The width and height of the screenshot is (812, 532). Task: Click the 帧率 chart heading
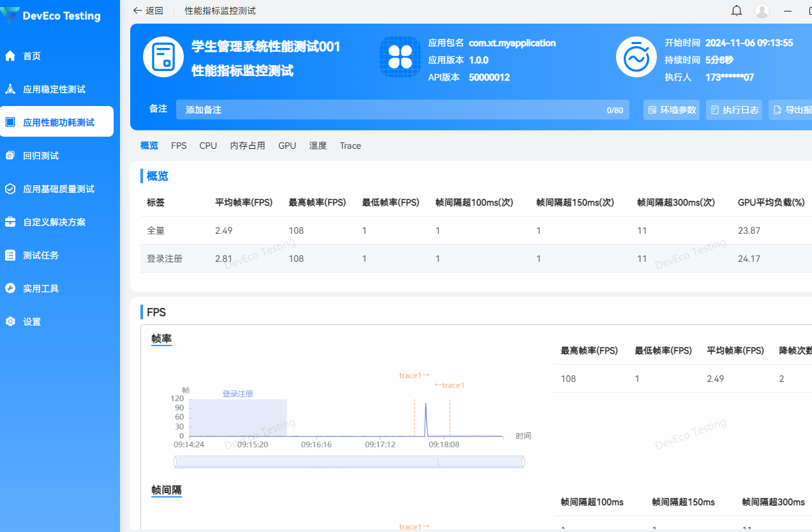(x=162, y=338)
